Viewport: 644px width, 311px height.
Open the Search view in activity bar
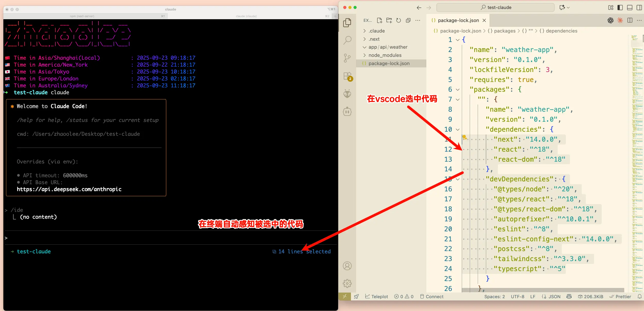347,40
